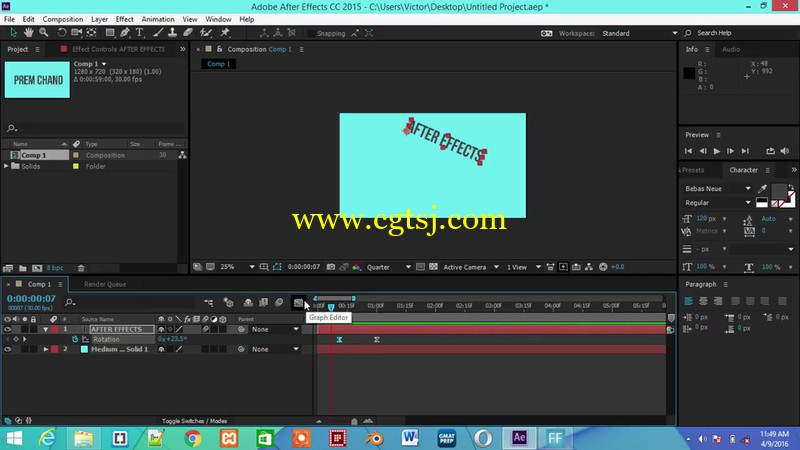Image resolution: width=800 pixels, height=450 pixels.
Task: Open the File menu
Action: click(x=9, y=19)
